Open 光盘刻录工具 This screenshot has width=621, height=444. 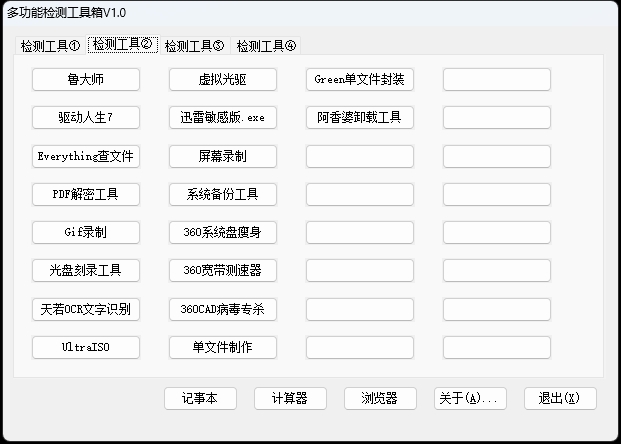(x=86, y=271)
